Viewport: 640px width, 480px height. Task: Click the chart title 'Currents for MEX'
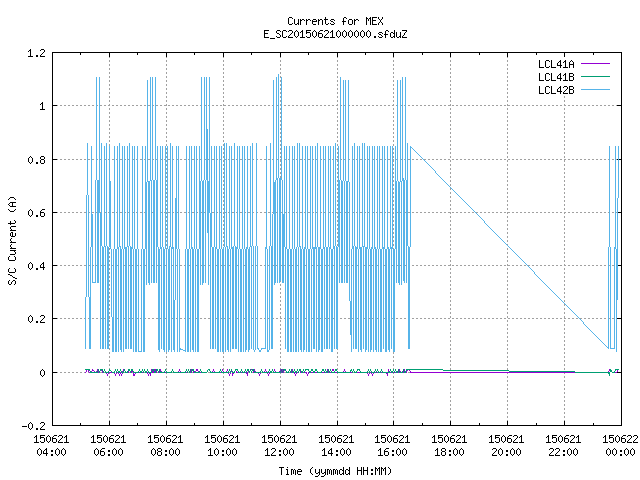[335, 21]
